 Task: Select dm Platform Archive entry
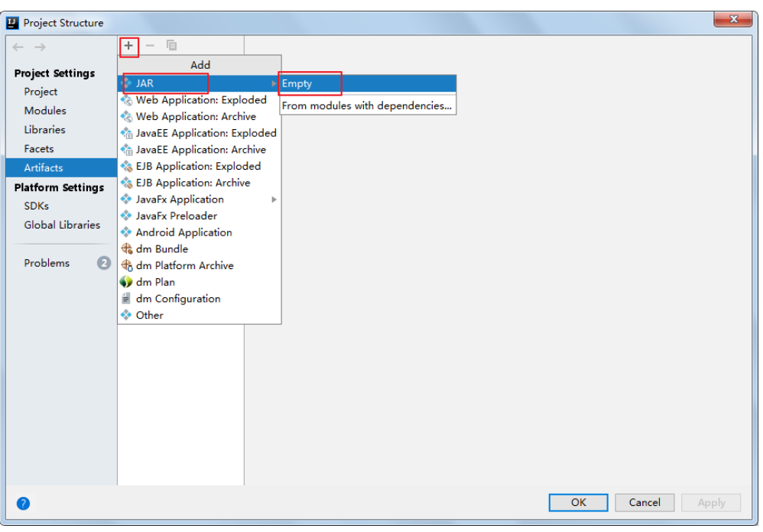click(200, 265)
